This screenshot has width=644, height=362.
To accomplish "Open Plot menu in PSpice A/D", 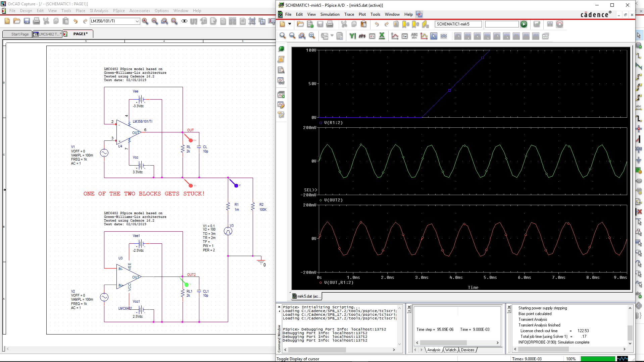I will click(362, 14).
